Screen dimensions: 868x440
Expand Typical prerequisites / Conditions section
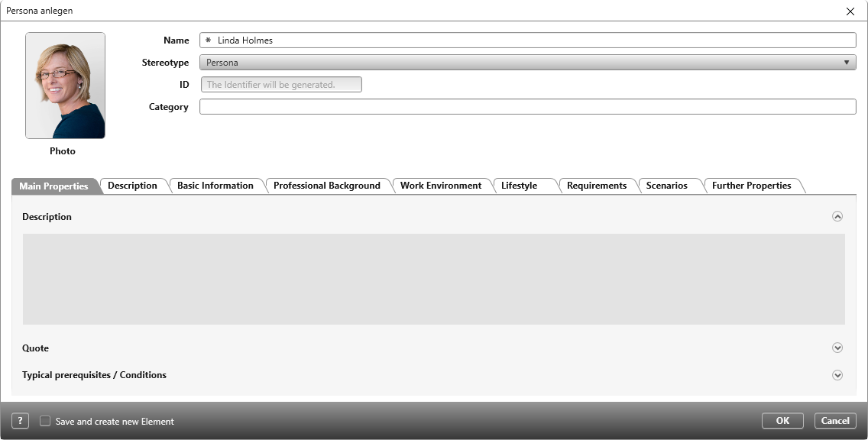point(837,374)
